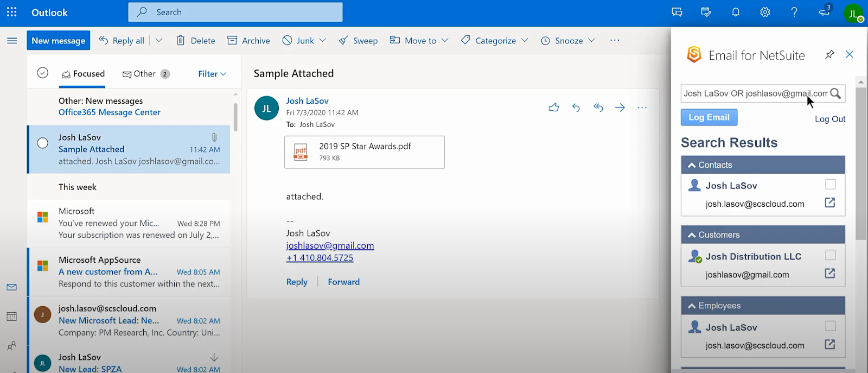Click the Like thumbs-up icon

coord(553,108)
